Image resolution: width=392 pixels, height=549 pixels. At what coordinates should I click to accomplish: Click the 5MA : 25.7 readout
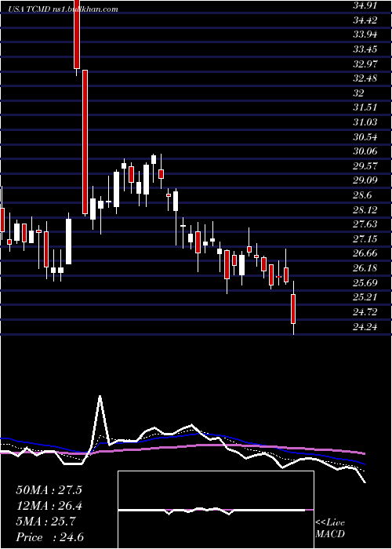[x=45, y=522]
